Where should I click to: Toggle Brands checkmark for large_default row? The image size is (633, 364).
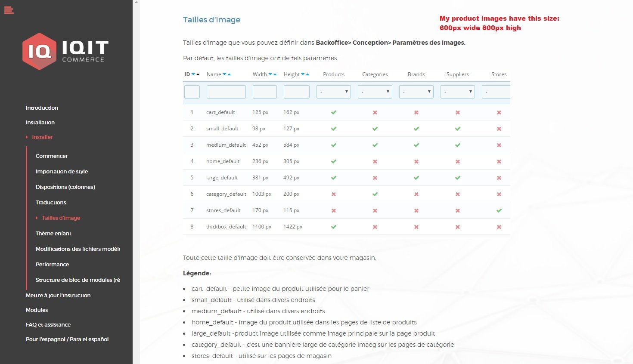tap(416, 178)
